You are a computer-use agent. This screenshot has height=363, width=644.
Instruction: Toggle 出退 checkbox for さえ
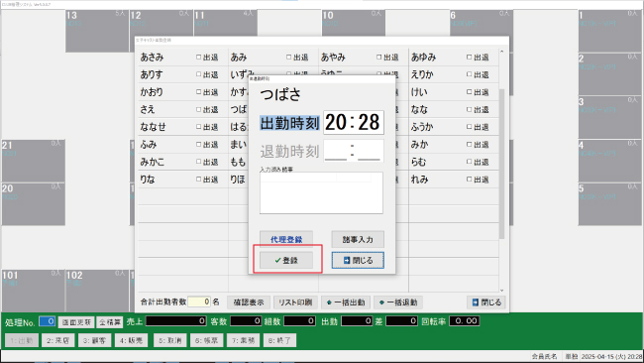pos(199,109)
